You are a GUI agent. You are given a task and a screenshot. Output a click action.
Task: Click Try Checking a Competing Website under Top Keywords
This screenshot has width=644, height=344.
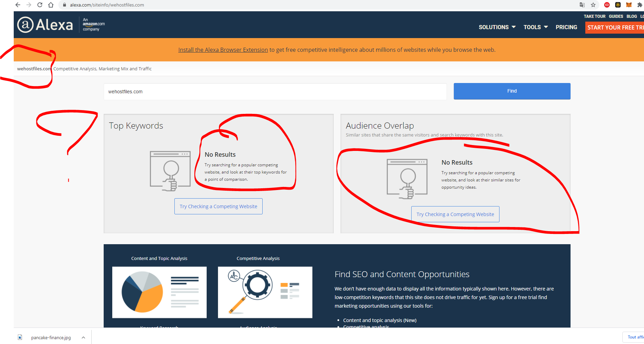click(x=218, y=206)
